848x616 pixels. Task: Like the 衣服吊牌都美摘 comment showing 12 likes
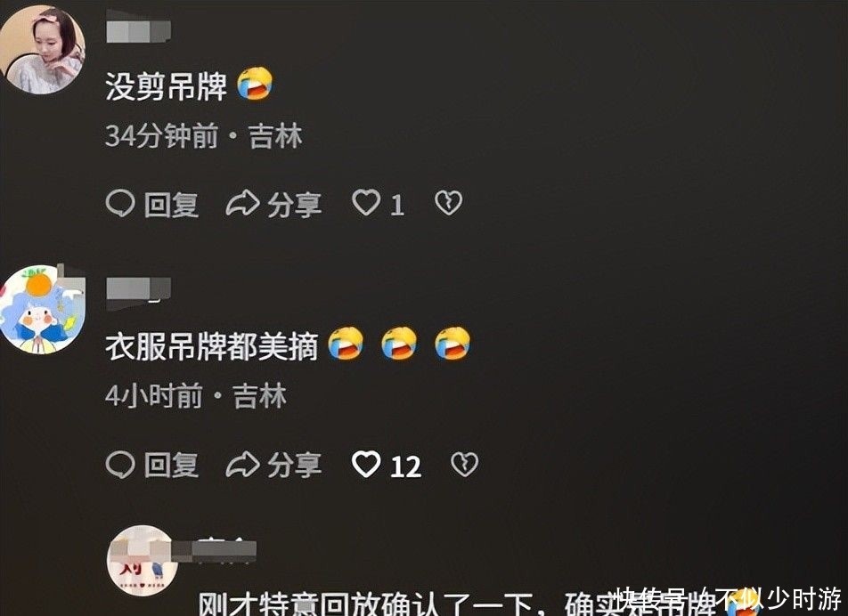tap(366, 465)
